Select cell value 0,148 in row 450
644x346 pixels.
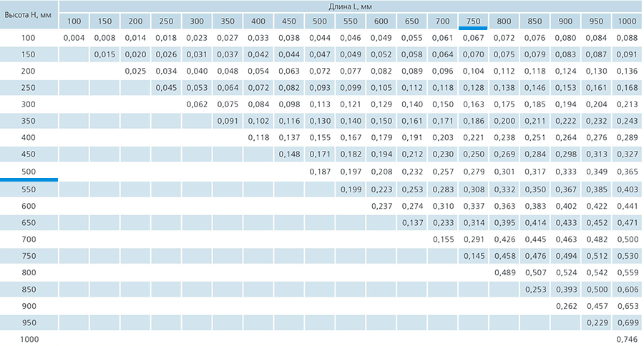(x=289, y=154)
